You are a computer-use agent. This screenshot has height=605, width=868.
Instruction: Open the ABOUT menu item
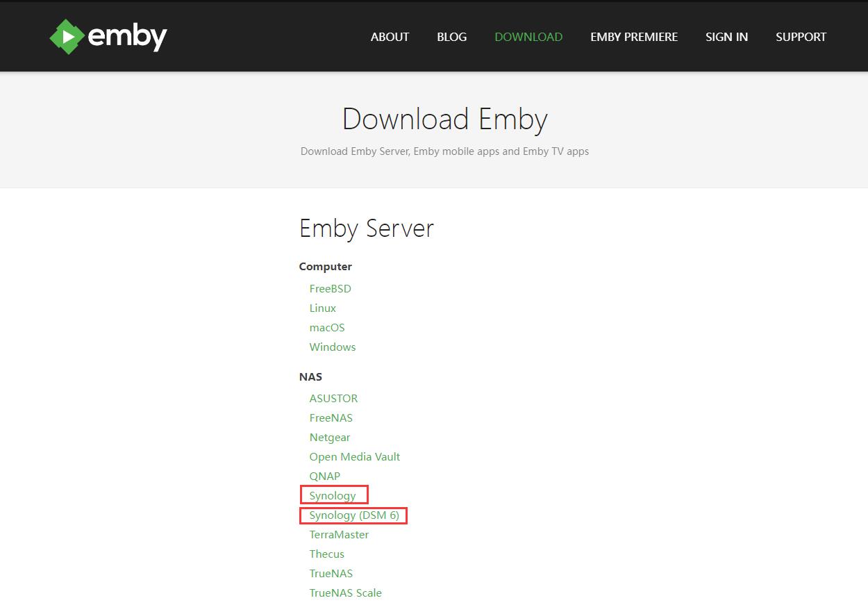[x=390, y=37]
